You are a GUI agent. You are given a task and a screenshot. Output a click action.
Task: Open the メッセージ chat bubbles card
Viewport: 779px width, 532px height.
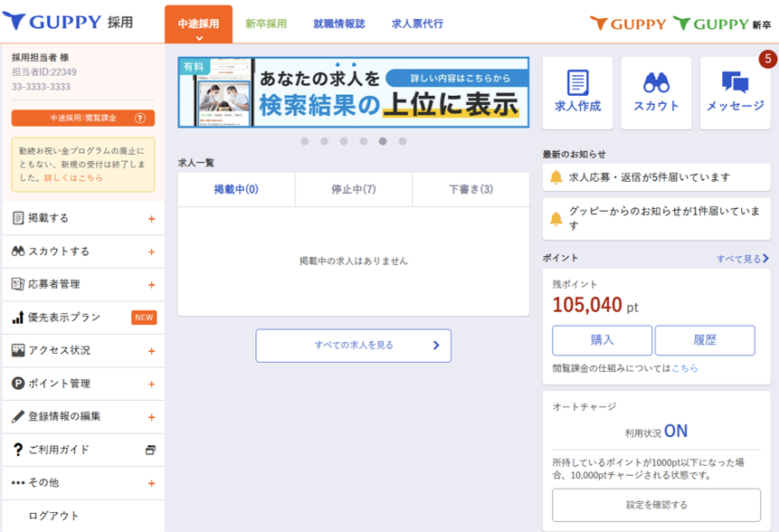[x=736, y=93]
